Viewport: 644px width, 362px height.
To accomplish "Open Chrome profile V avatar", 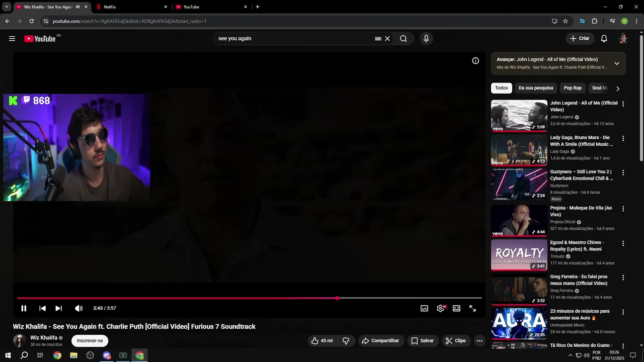I will pyautogui.click(x=624, y=21).
